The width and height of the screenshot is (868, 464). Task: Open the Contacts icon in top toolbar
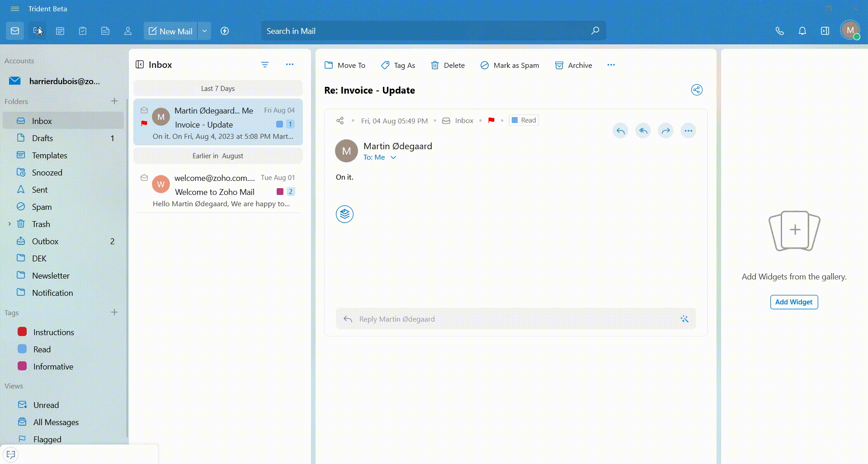click(x=128, y=31)
